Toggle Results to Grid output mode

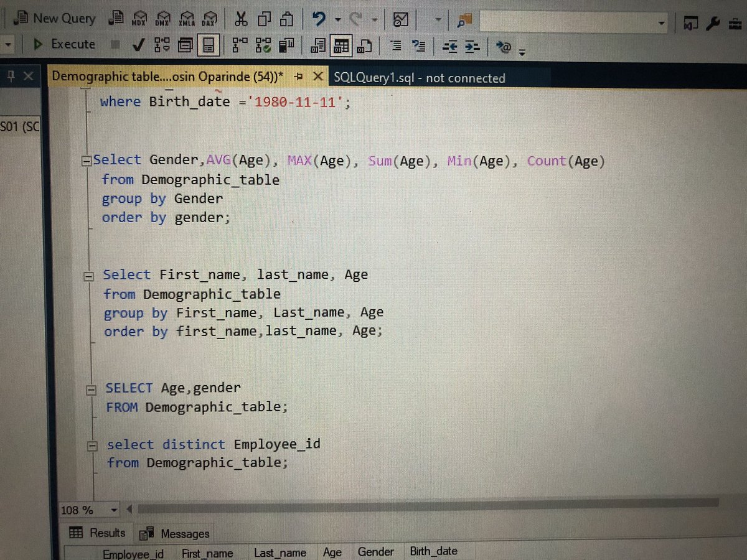pos(341,45)
